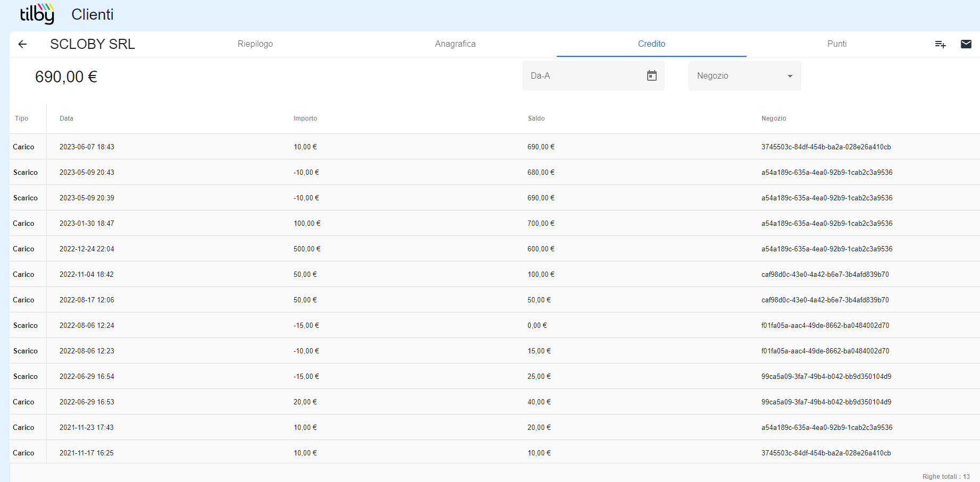This screenshot has width=980, height=482.
Task: Select the date 2022-06-29 16:53
Action: click(x=87, y=402)
